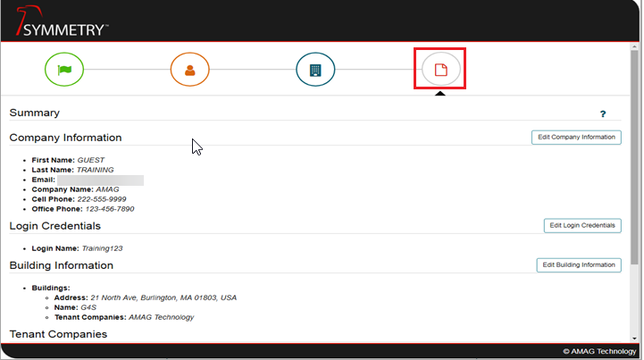Click the Company Information heading
This screenshot has width=644, height=360.
66,138
